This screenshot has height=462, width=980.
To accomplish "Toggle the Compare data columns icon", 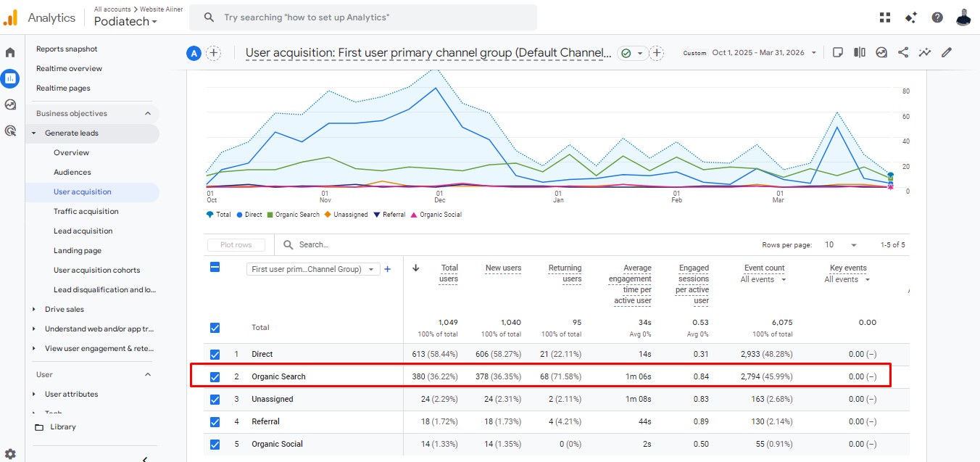I will click(860, 52).
